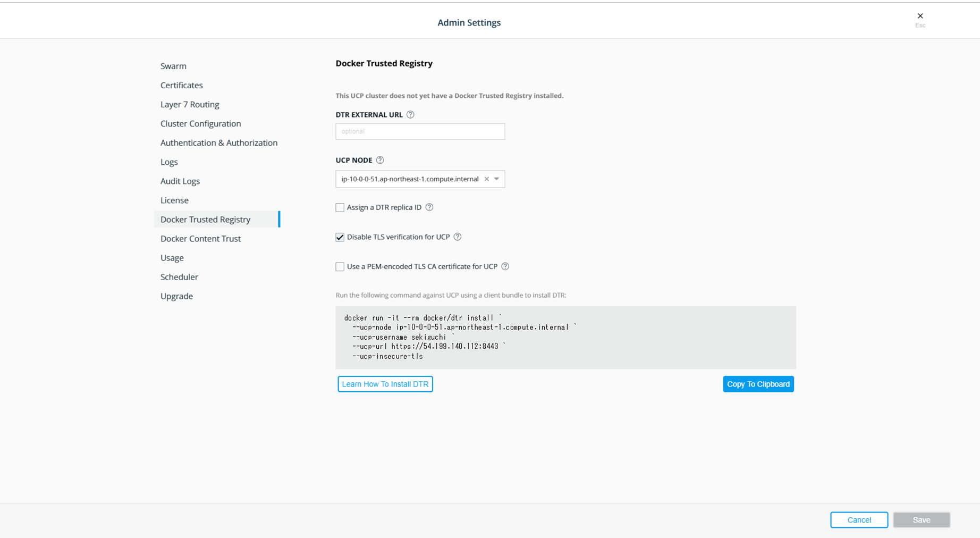
Task: Open the Audit Logs section
Action: [180, 181]
